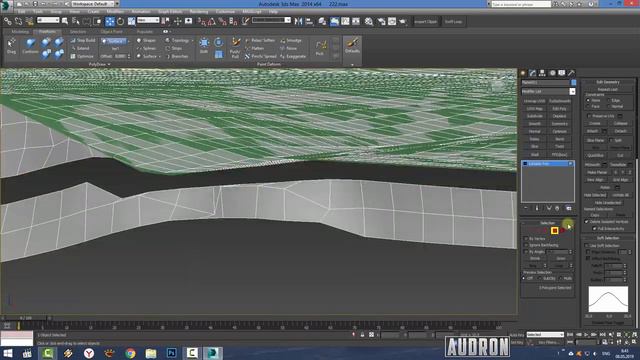Toggle Delete Isolated Vertices checkbox
Screen dimensions: 640x360
pos(587,222)
